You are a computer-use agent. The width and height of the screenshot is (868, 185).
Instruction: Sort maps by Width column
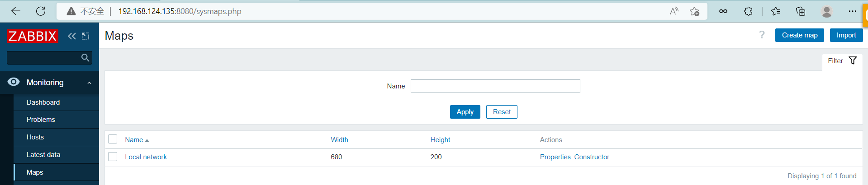pos(339,140)
